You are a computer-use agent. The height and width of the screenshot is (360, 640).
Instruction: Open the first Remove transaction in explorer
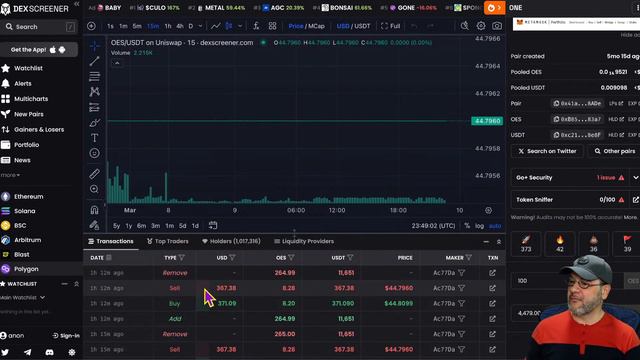coord(492,273)
